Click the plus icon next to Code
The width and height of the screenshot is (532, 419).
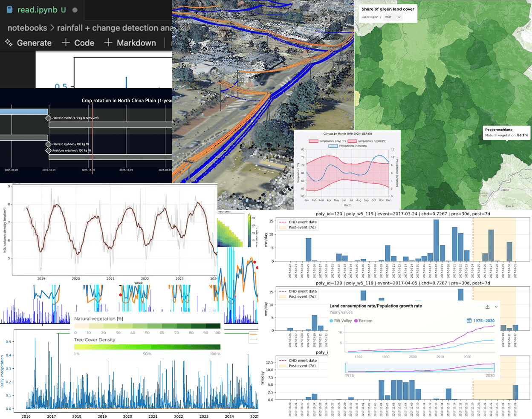pos(65,42)
